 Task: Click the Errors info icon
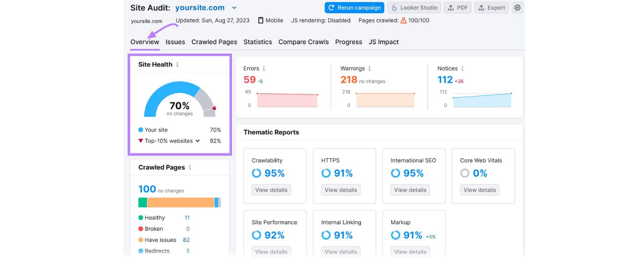pos(264,68)
